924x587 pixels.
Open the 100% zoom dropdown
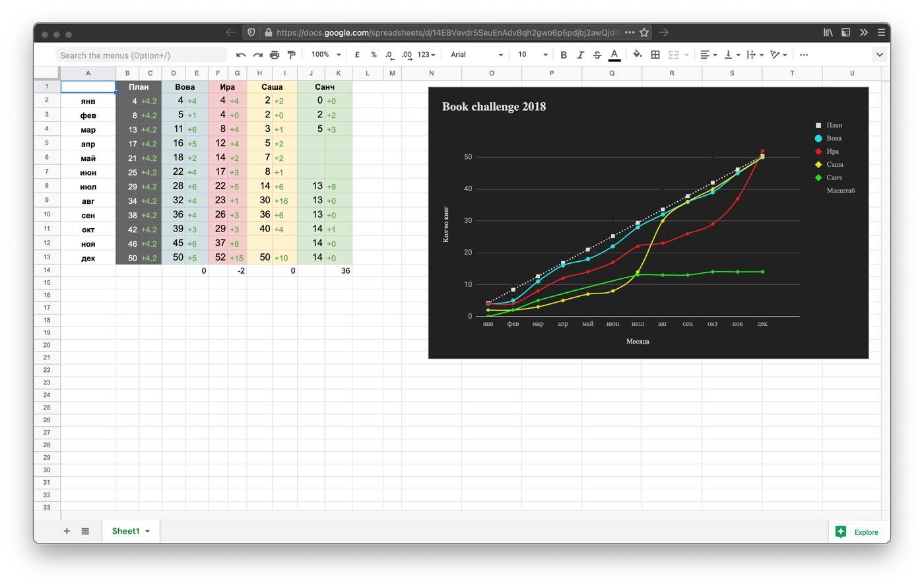326,55
